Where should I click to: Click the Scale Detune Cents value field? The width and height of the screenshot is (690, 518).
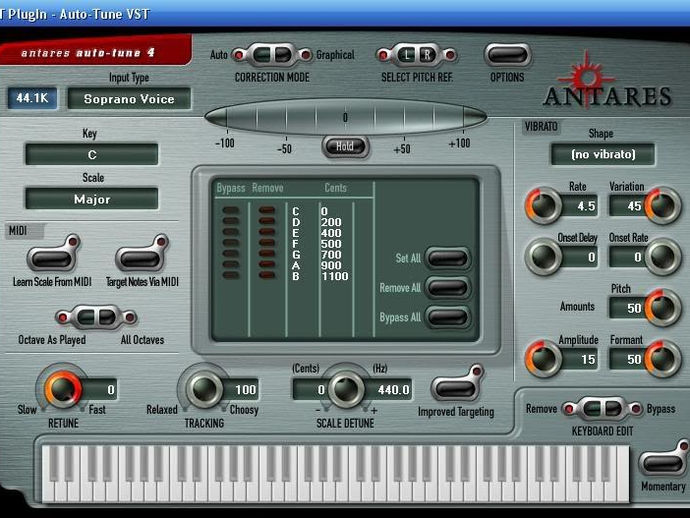pyautogui.click(x=311, y=389)
